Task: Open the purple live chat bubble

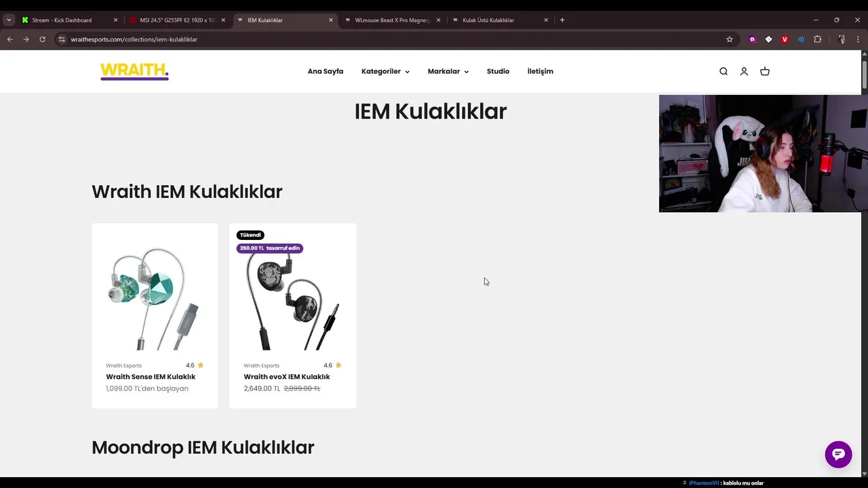Action: click(838, 454)
